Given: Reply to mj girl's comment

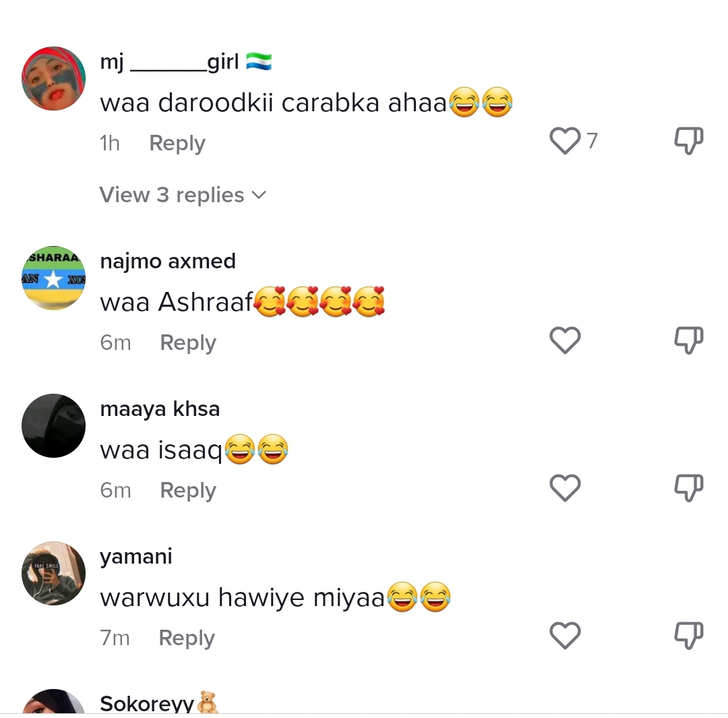Looking at the screenshot, I should (177, 143).
